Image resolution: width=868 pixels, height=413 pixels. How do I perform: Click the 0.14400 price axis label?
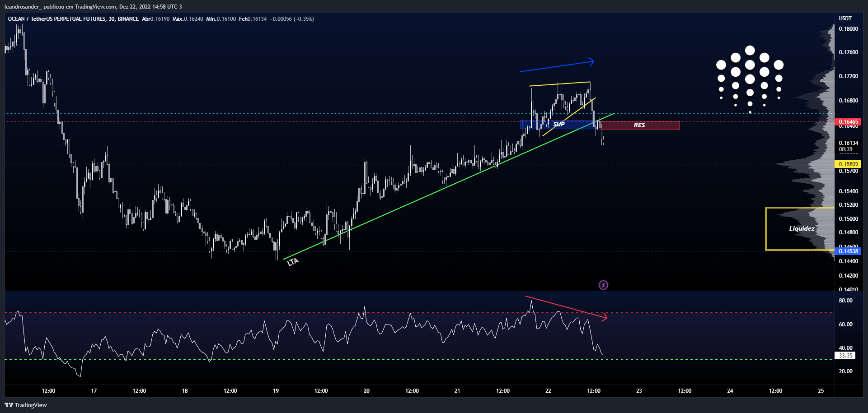point(848,261)
